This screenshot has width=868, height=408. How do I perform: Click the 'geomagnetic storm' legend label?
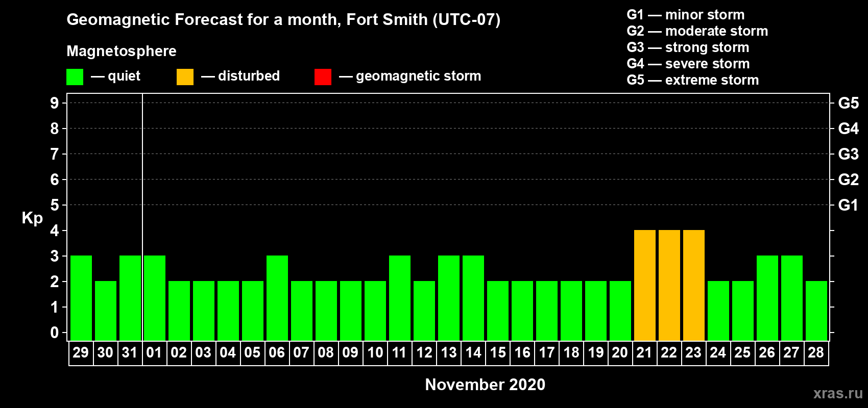419,76
